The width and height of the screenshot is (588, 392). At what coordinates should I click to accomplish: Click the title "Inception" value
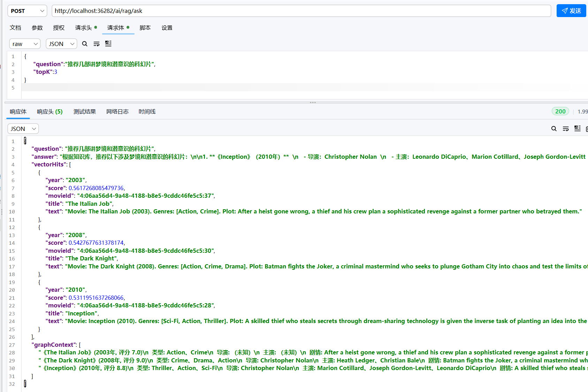pos(82,313)
